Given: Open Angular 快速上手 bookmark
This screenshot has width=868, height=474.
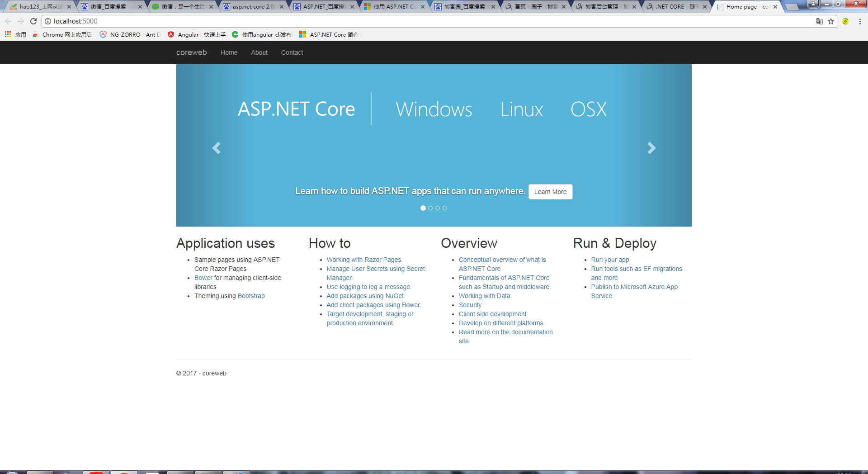Looking at the screenshot, I should click(197, 34).
